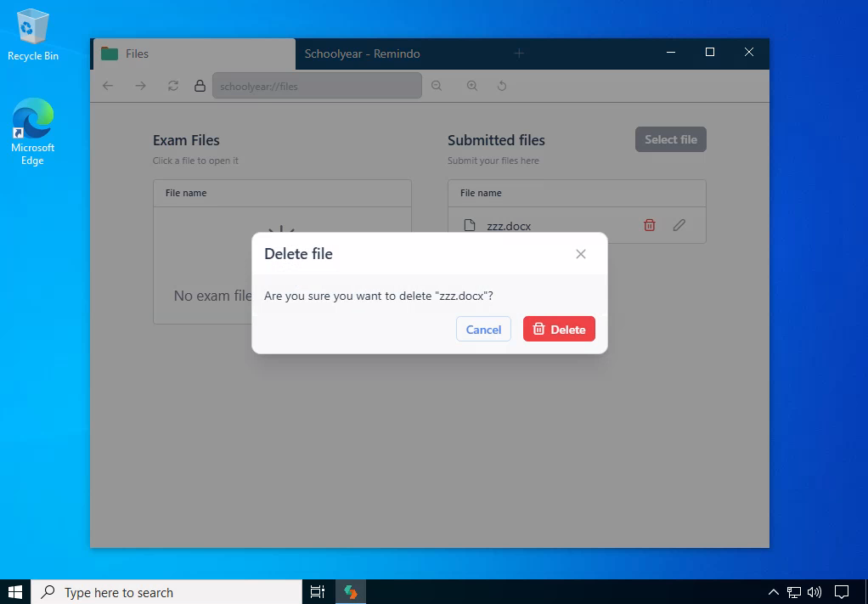Click the zoom out magnifier icon

(x=437, y=86)
